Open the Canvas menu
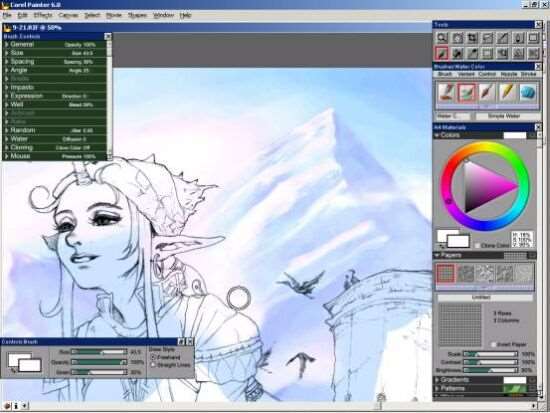The height and width of the screenshot is (413, 550). tap(68, 15)
